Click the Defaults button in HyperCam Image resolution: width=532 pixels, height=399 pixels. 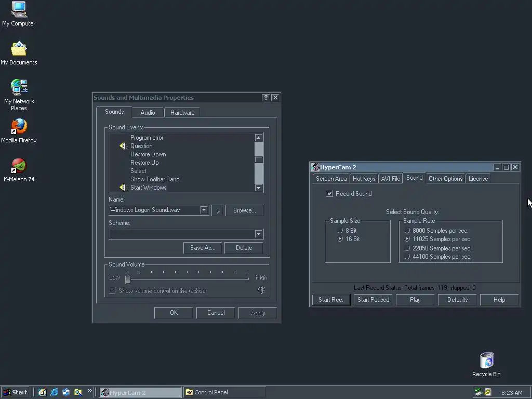457,300
